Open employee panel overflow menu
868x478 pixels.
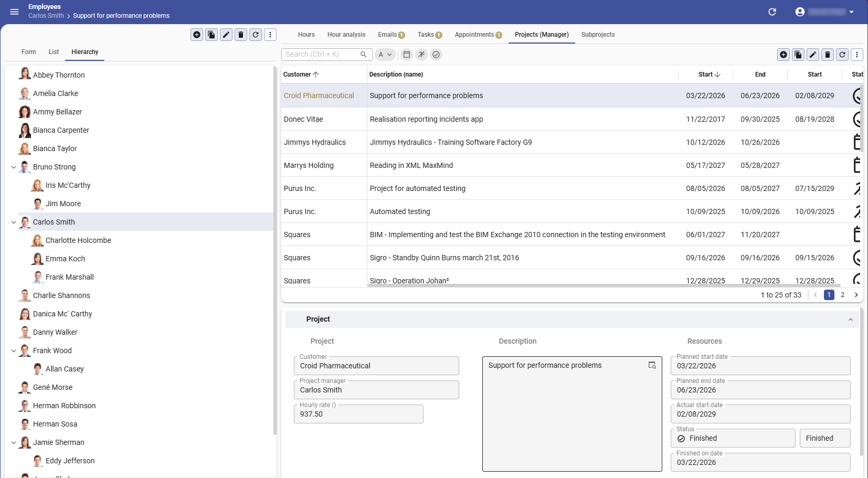(270, 35)
